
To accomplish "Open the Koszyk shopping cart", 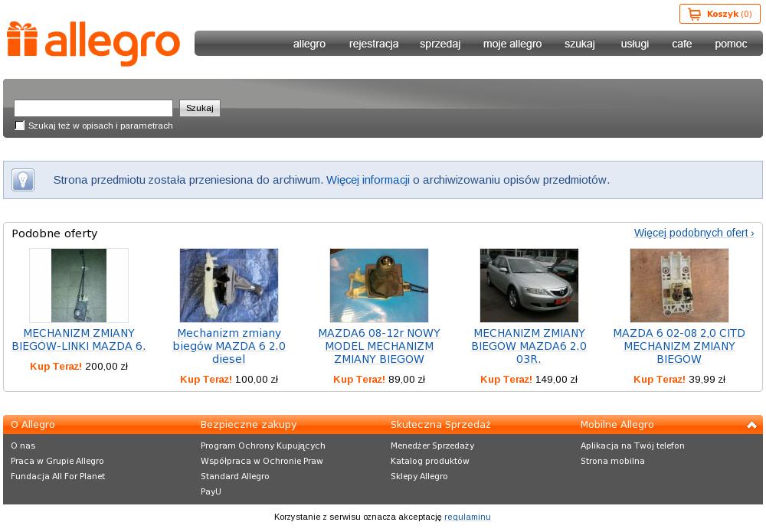I will [719, 14].
